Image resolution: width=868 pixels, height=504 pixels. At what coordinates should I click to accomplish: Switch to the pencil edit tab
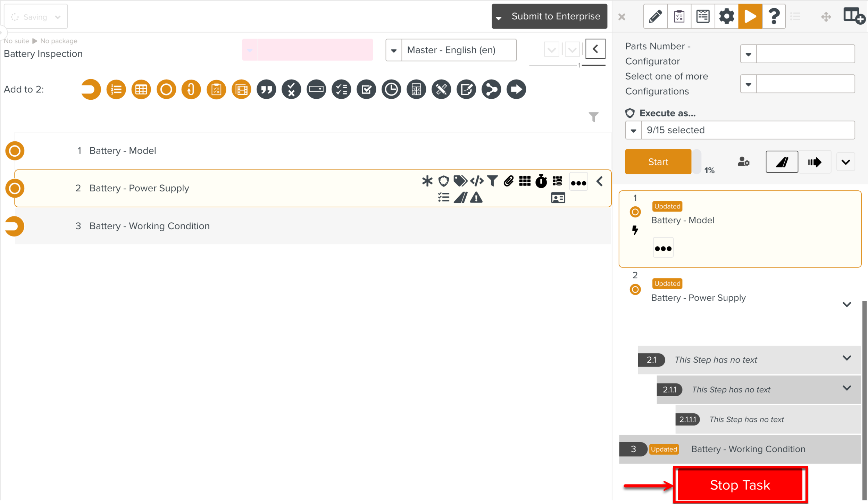click(x=655, y=16)
